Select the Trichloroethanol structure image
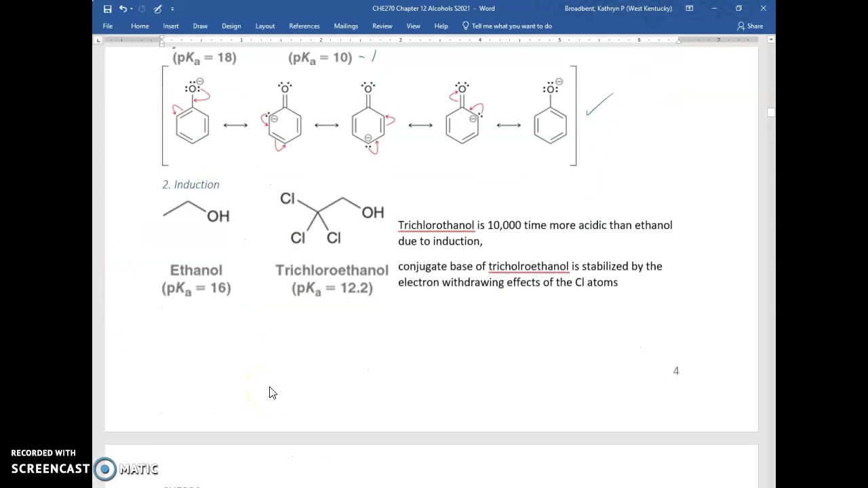Screen dimensions: 868x488 [332, 218]
